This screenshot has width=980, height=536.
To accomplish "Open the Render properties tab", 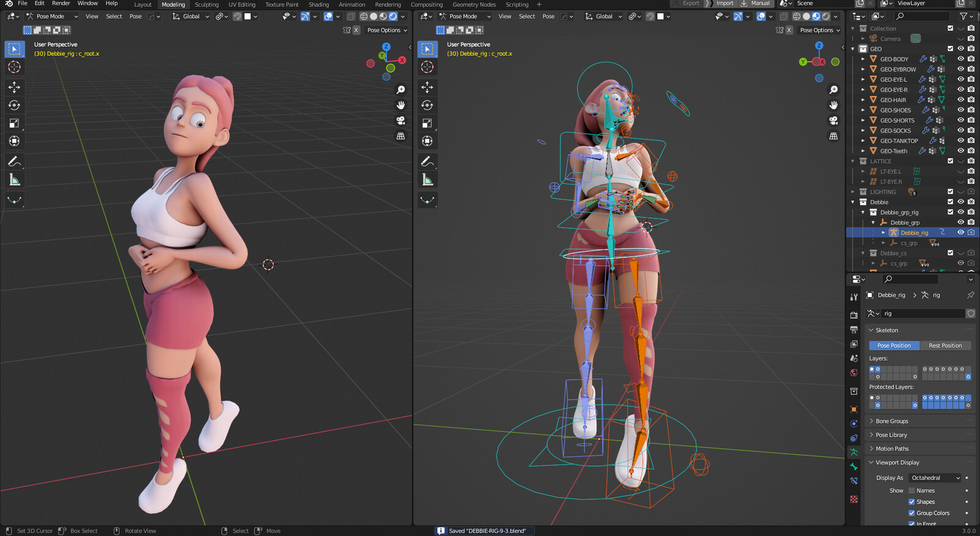I will [854, 315].
